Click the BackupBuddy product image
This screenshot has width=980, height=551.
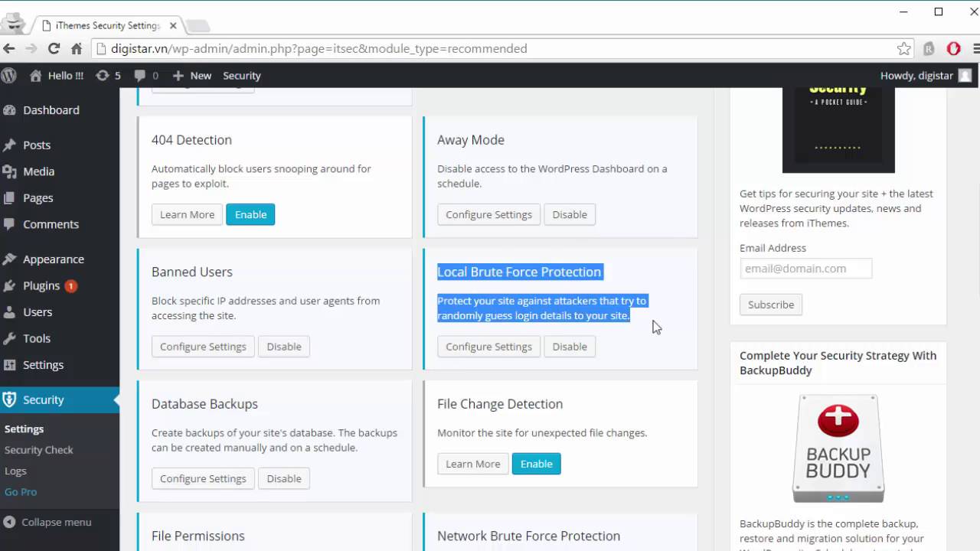pos(838,448)
